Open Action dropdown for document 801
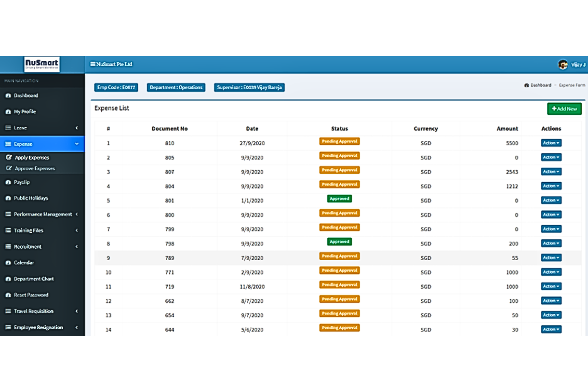The image size is (588, 392). [x=551, y=200]
